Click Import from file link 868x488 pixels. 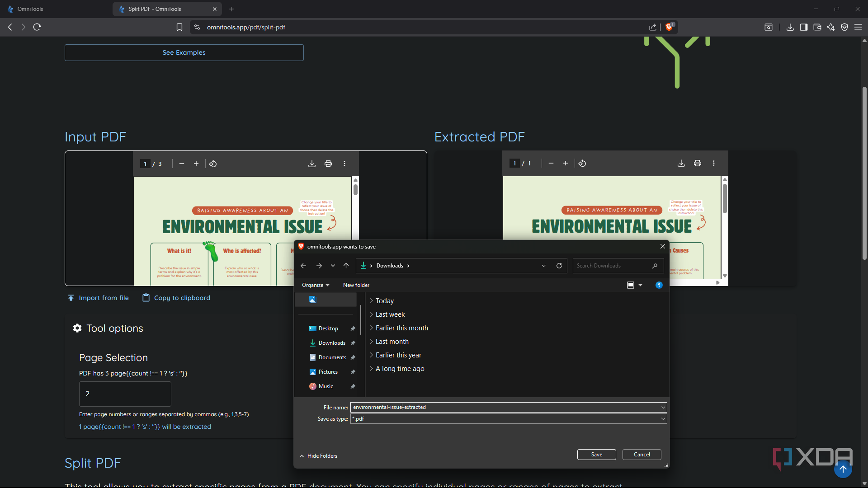point(98,298)
